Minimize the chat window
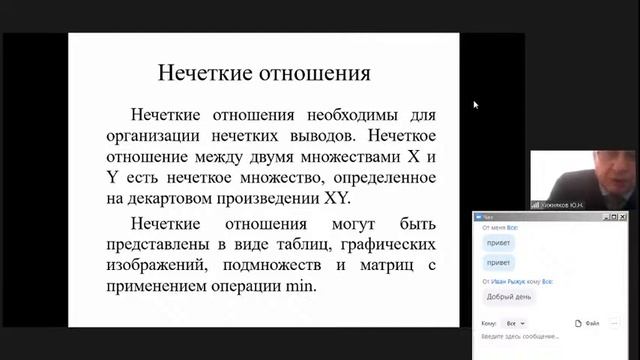This screenshot has height=360, width=640. pyautogui.click(x=606, y=217)
